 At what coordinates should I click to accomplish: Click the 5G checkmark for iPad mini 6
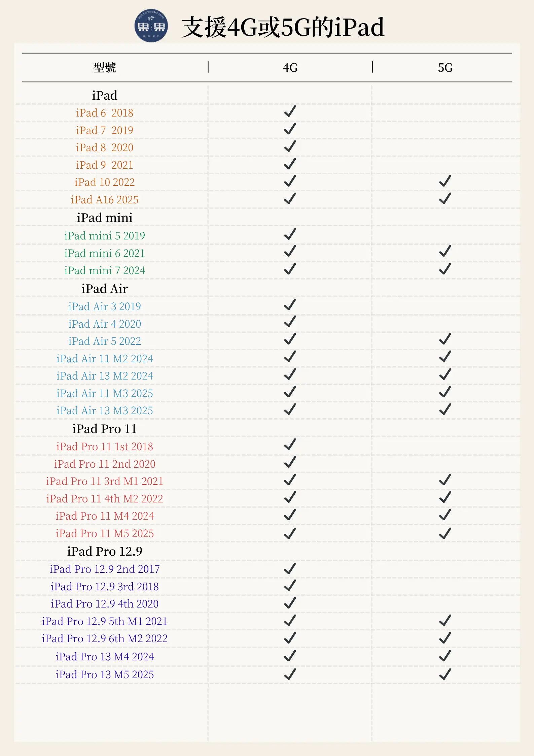445,251
